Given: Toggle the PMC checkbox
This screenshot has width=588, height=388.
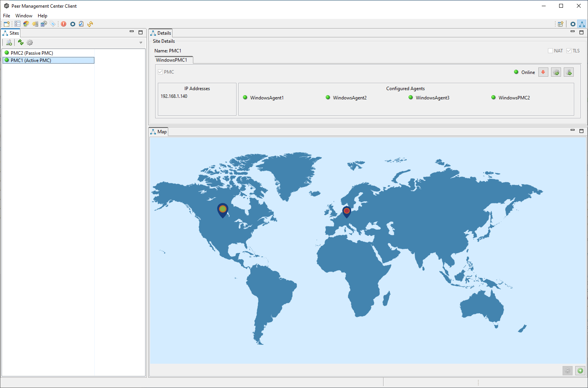Looking at the screenshot, I should [161, 72].
